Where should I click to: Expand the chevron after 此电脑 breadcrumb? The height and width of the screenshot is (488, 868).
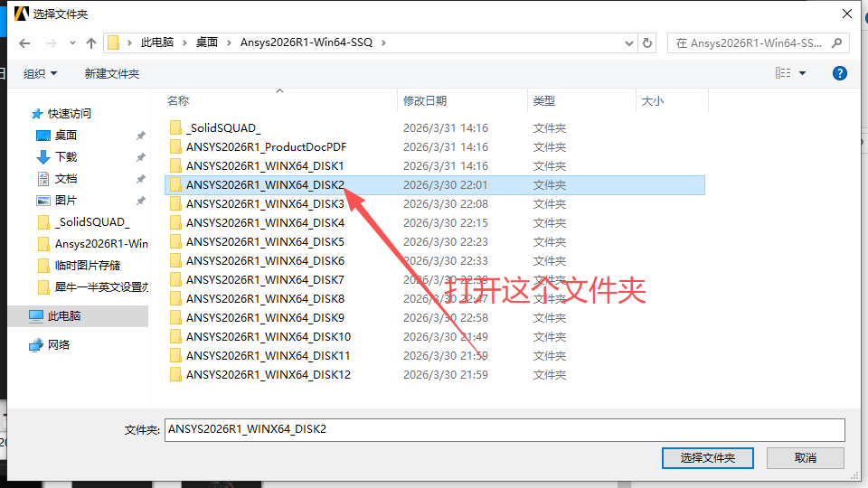point(184,42)
